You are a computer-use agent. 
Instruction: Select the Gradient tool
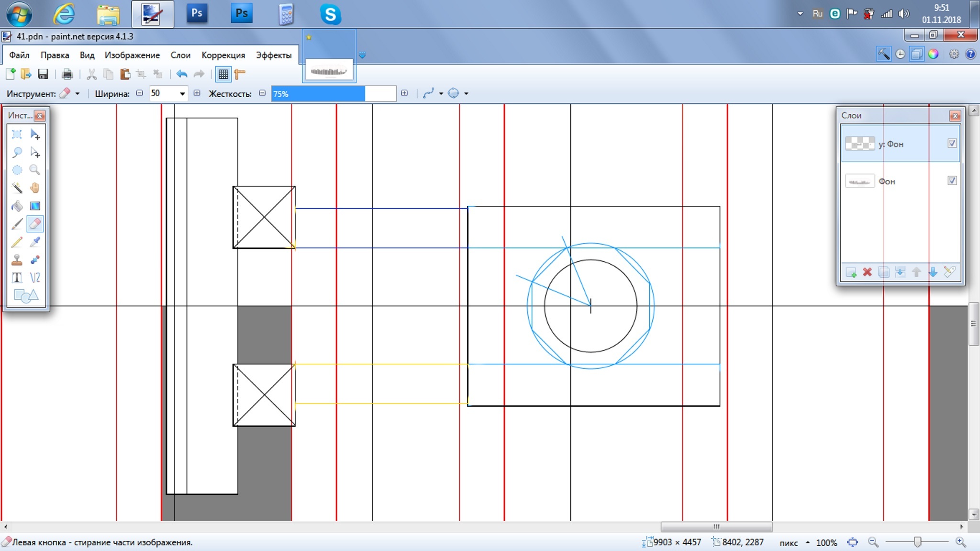35,206
